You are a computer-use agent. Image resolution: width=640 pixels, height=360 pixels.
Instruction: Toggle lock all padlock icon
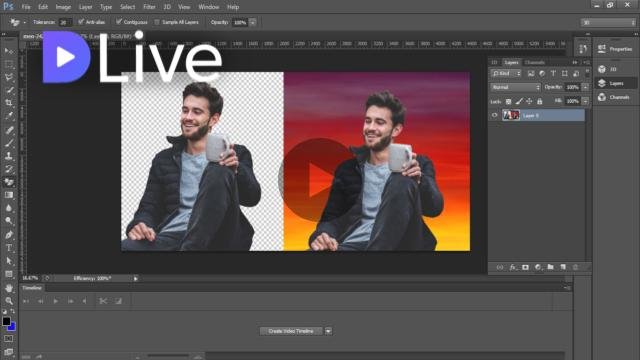point(540,101)
